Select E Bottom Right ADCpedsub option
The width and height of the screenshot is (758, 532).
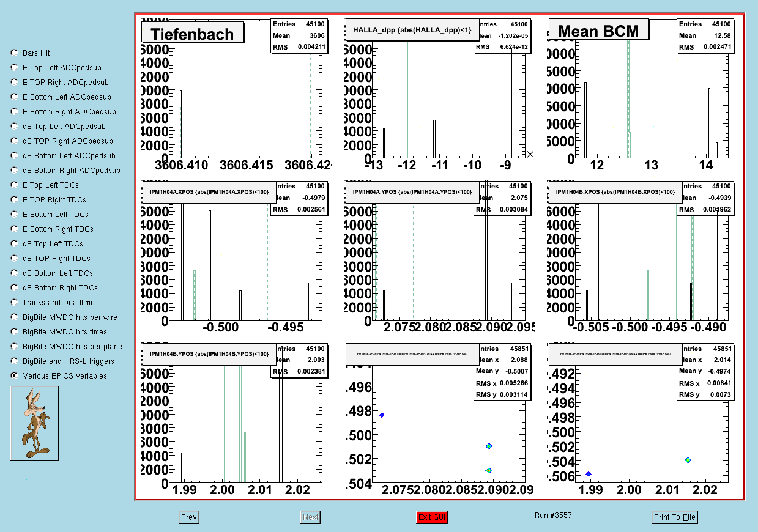14,112
